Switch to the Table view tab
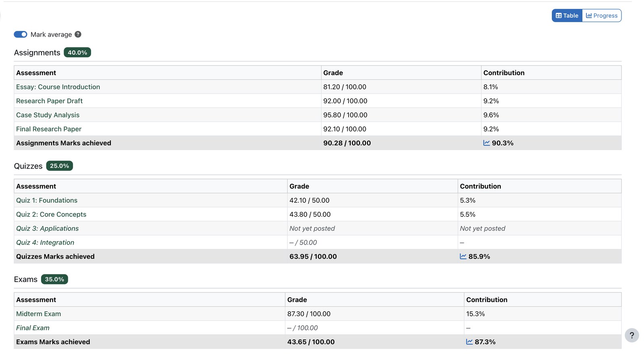 pos(567,16)
